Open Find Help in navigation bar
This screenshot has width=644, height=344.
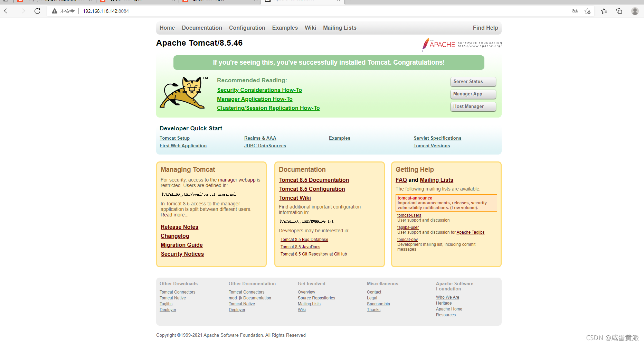[x=485, y=28]
